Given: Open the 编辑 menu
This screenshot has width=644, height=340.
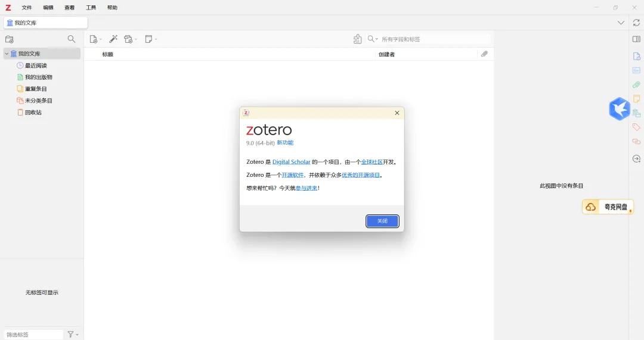Looking at the screenshot, I should coord(48,7).
